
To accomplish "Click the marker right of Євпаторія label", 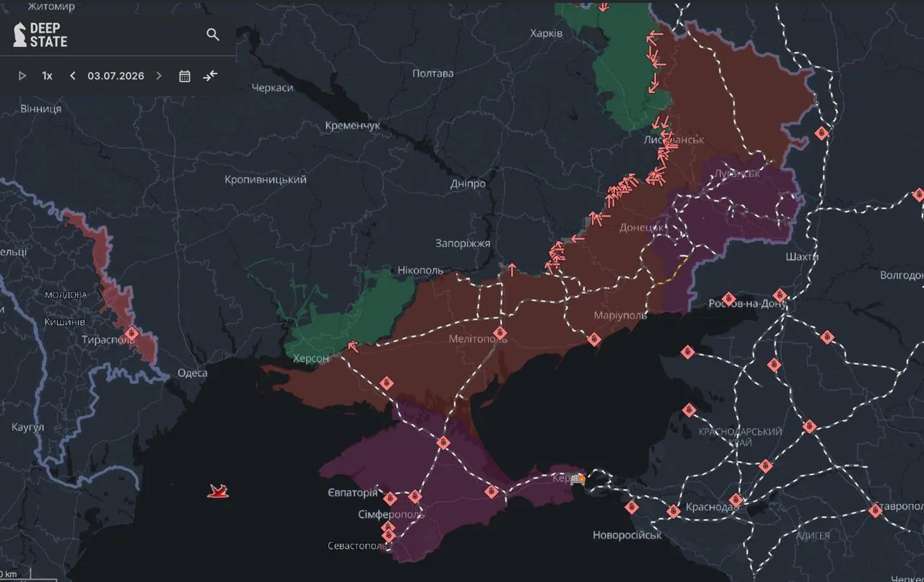I will [391, 498].
